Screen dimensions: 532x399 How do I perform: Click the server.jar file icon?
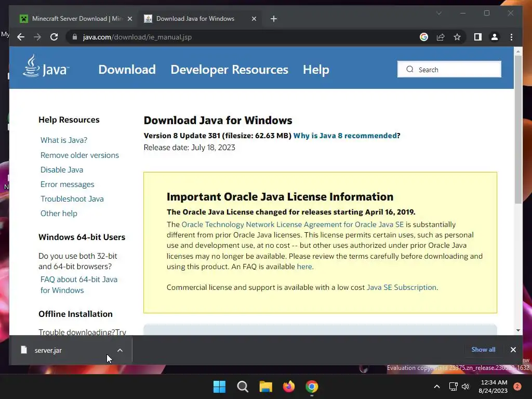pyautogui.click(x=24, y=350)
